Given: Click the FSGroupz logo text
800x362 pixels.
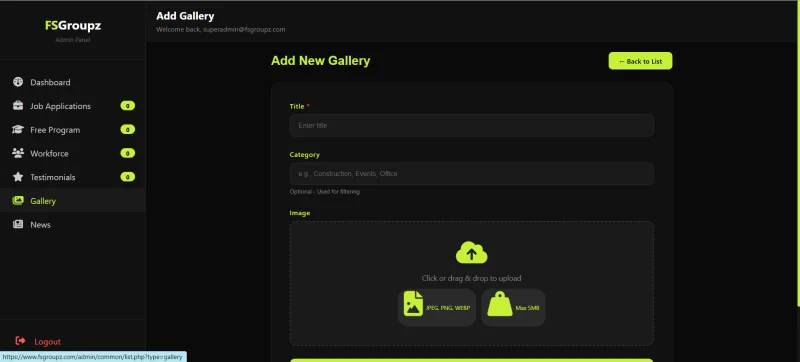Looking at the screenshot, I should [72, 25].
